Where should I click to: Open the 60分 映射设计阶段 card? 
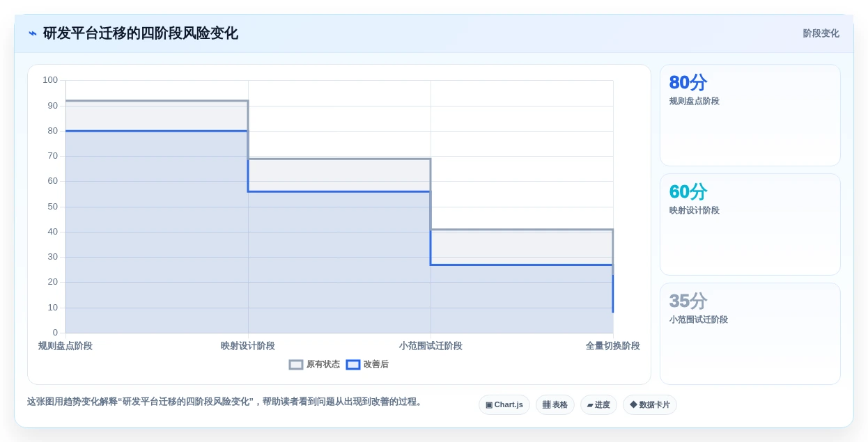pos(750,224)
